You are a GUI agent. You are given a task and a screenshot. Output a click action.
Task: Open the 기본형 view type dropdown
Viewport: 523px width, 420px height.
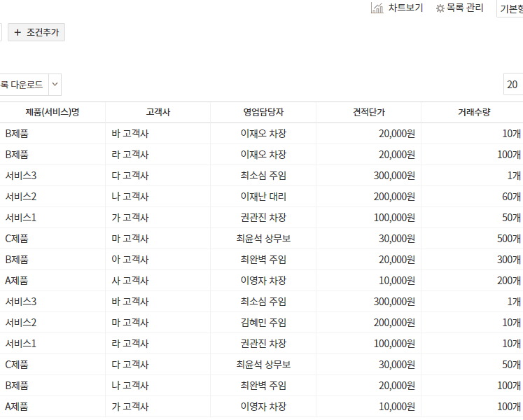510,8
